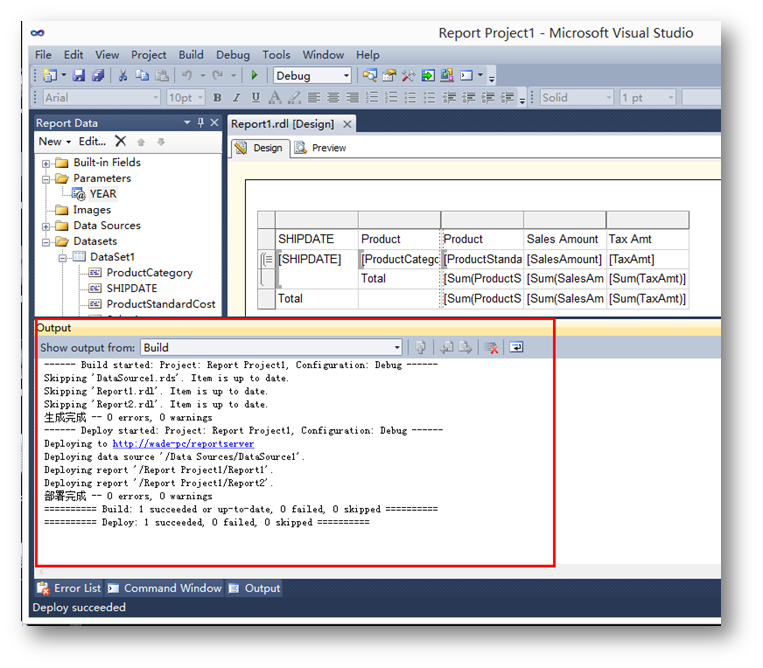763x668 pixels.
Task: Collapse the Datasets node
Action: [x=46, y=242]
